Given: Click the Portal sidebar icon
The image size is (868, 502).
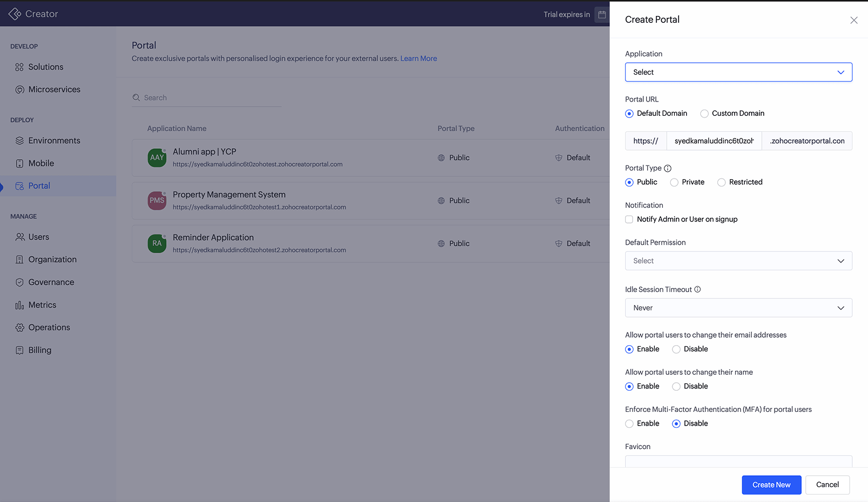Looking at the screenshot, I should pos(19,186).
